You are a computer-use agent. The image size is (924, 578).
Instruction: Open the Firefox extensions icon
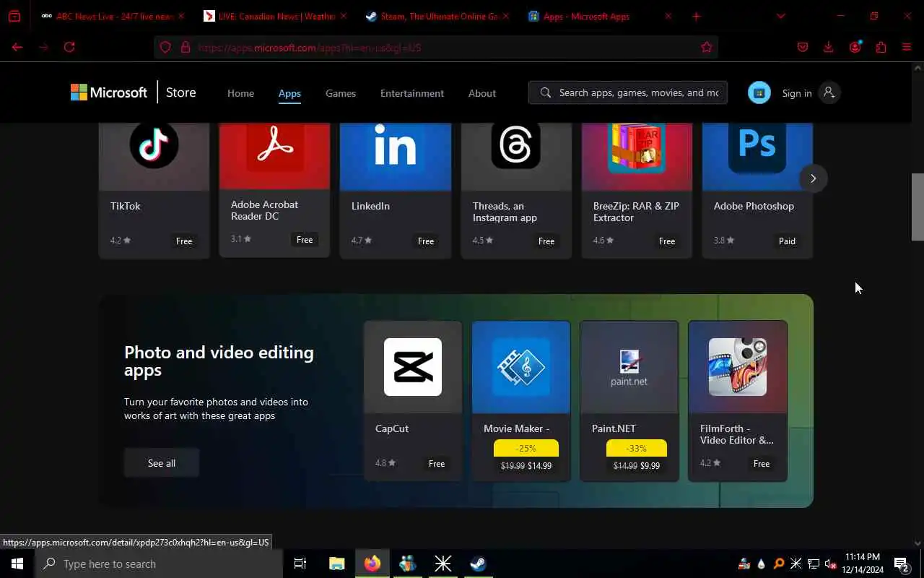coord(881,47)
